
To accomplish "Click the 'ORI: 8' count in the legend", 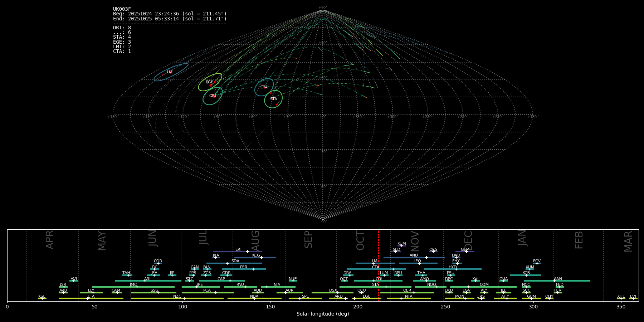I will tap(122, 28).
